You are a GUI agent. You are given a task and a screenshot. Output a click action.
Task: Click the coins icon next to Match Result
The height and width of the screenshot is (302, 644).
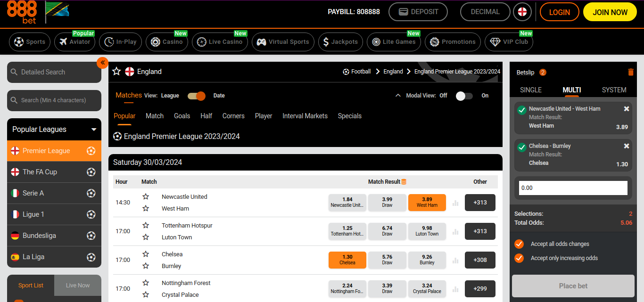click(x=404, y=182)
